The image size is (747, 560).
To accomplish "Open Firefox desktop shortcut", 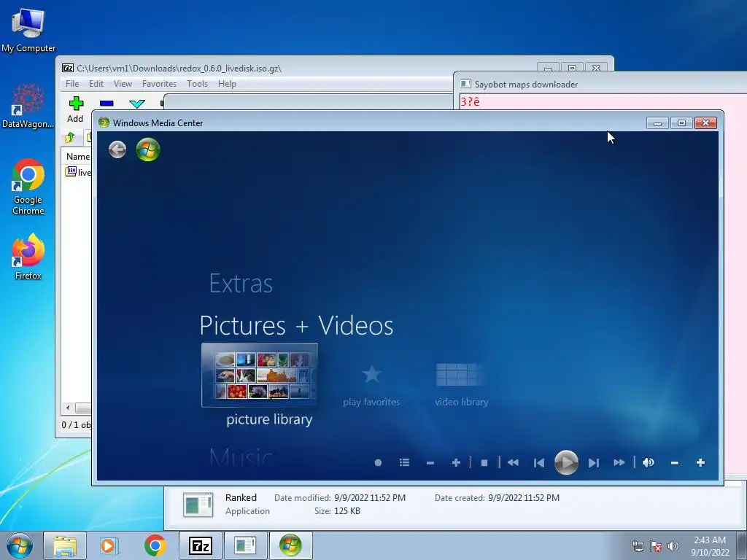I will pos(28,257).
